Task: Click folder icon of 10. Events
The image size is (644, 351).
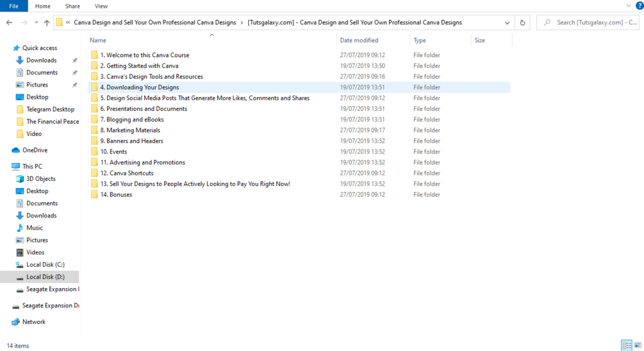Action: (94, 152)
